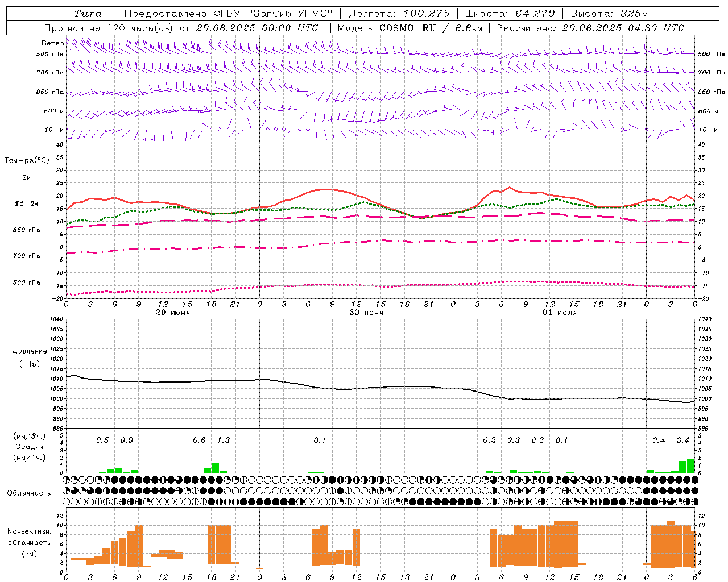The width and height of the screenshot is (728, 582).
Task: Click the "Широта: 64.279" header value
Action: tap(510, 14)
